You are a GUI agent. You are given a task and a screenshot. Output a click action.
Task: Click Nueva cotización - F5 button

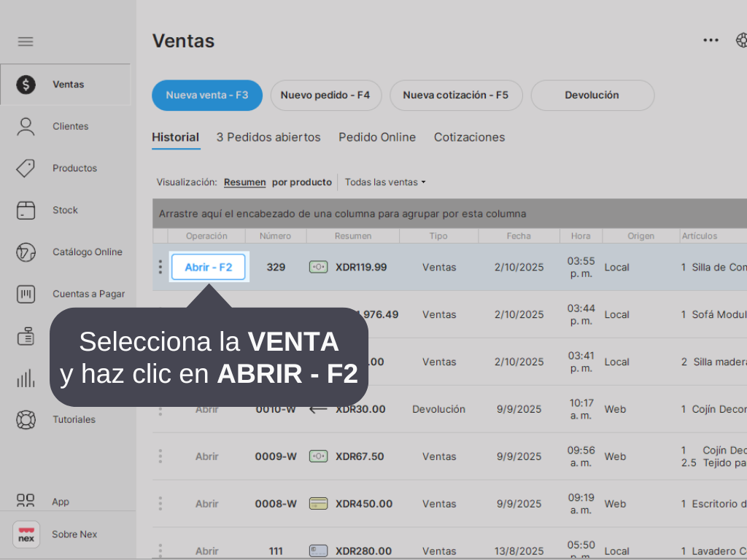tap(456, 96)
